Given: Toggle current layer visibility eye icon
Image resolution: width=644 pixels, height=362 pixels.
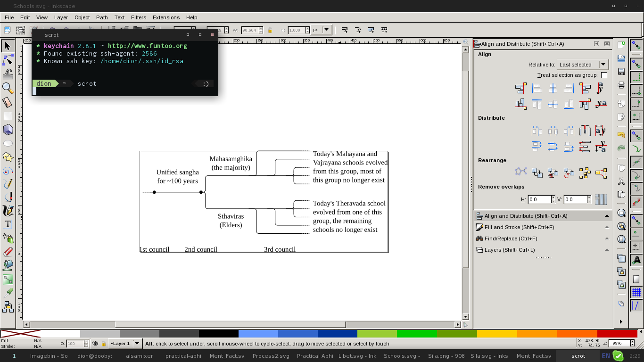Looking at the screenshot, I should point(95,344).
